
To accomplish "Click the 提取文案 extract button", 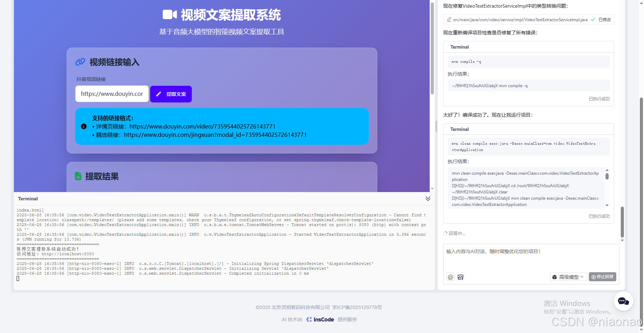I will (x=171, y=94).
